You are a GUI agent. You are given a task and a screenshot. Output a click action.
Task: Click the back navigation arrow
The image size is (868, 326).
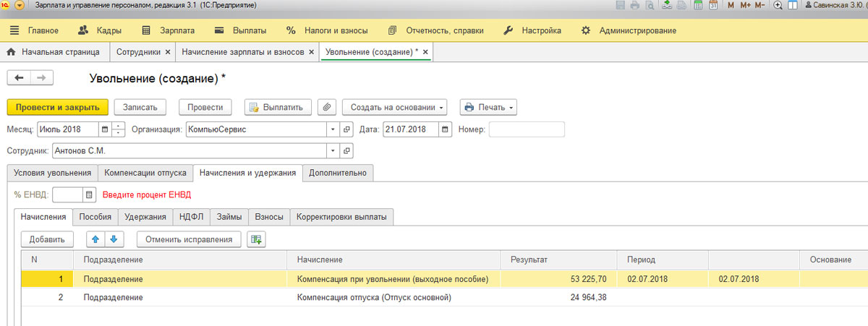point(20,78)
